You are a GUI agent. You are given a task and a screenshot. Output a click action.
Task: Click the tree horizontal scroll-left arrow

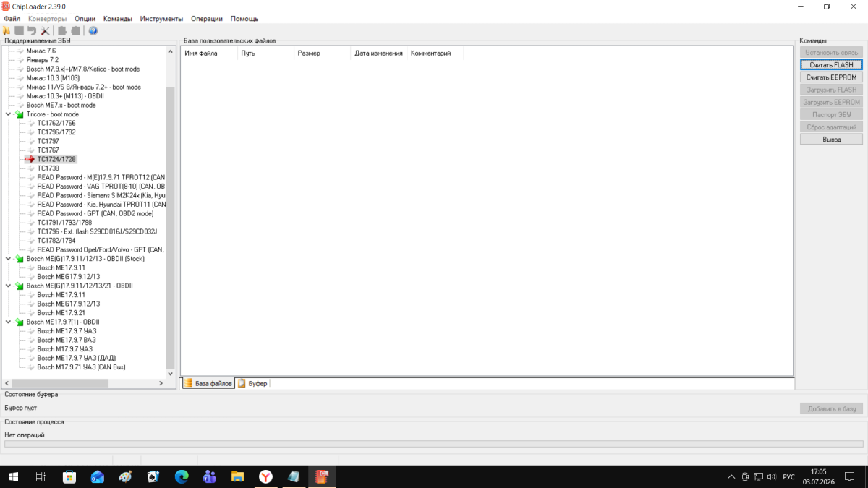pos(7,383)
